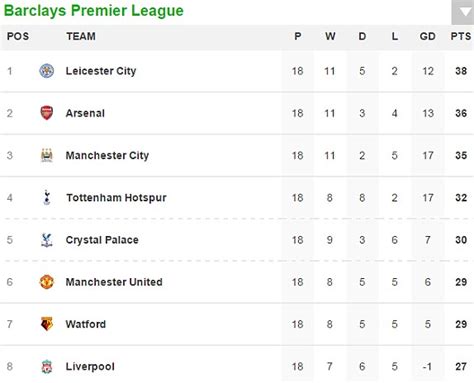
Task: Click the Arsenal club crest
Action: (x=47, y=113)
